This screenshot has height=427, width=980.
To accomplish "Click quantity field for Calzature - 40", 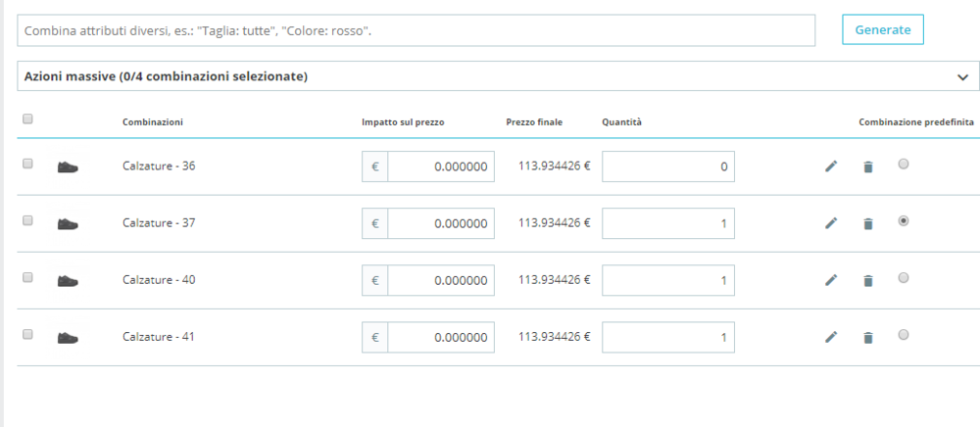I will 668,281.
